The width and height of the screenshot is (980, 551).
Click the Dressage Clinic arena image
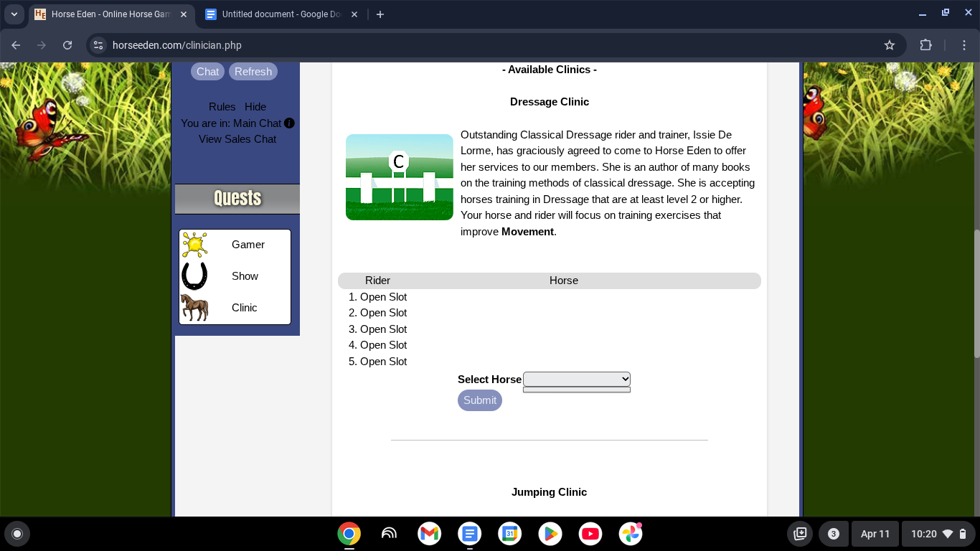tap(399, 177)
